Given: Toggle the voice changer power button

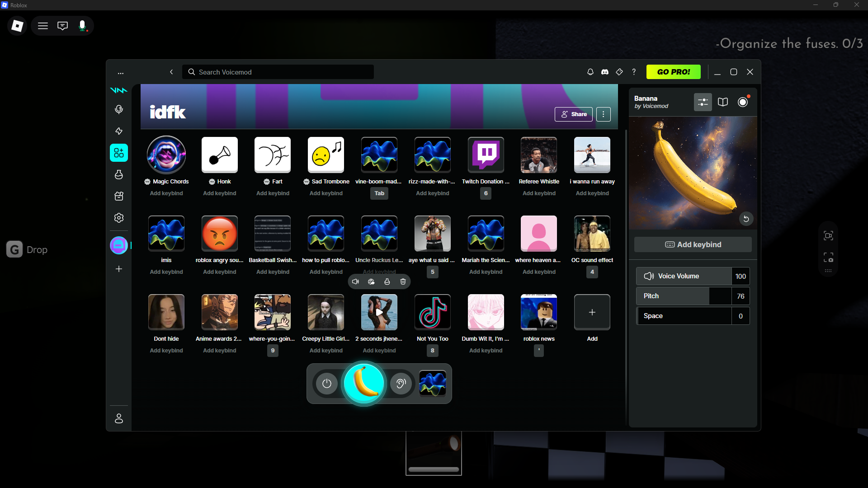Looking at the screenshot, I should (x=327, y=384).
